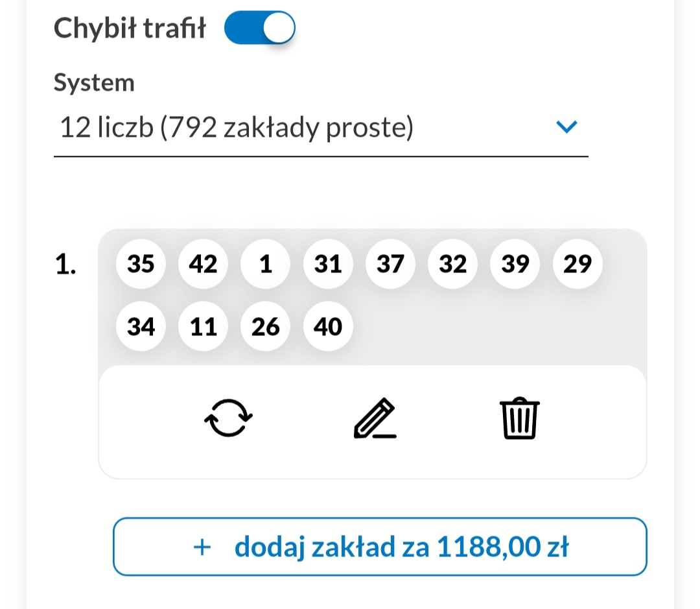Click number ball 32
Viewport: 700px width, 609px height.
tap(453, 265)
